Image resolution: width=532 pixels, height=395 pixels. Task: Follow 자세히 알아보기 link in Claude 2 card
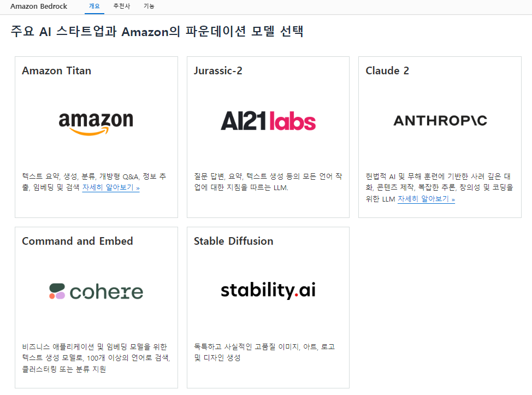pos(426,199)
